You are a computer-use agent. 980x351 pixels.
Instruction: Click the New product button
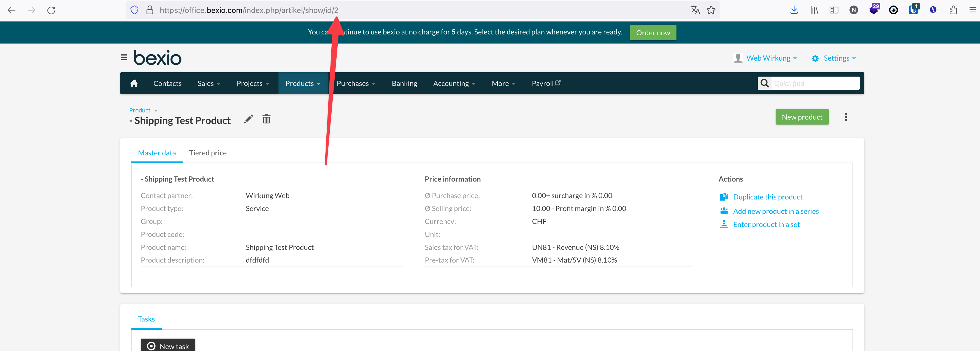click(802, 117)
